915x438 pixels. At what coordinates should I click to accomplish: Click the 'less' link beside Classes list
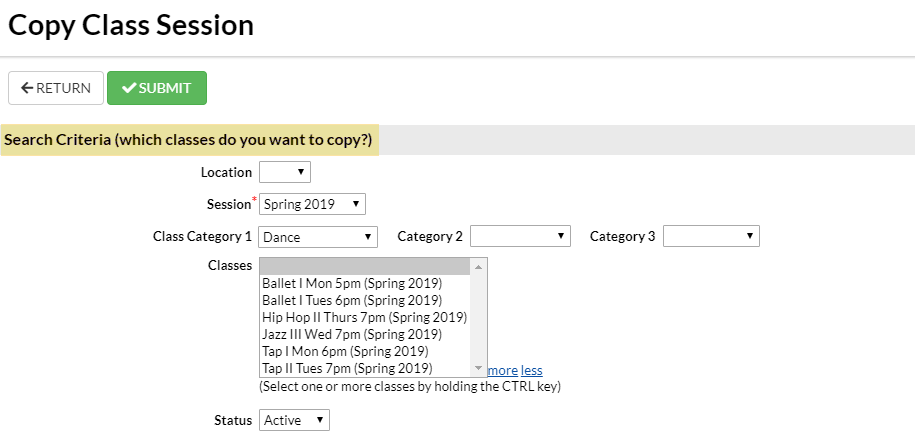[532, 370]
